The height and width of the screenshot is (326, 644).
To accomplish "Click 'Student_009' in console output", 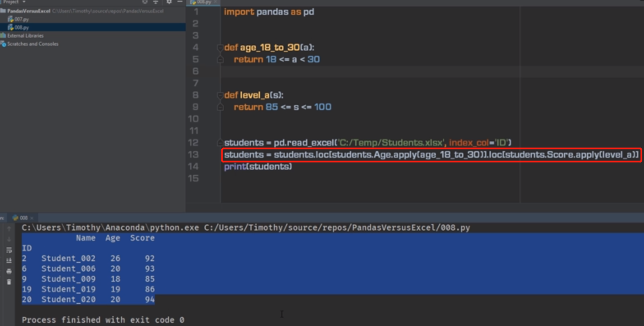I will pos(68,279).
